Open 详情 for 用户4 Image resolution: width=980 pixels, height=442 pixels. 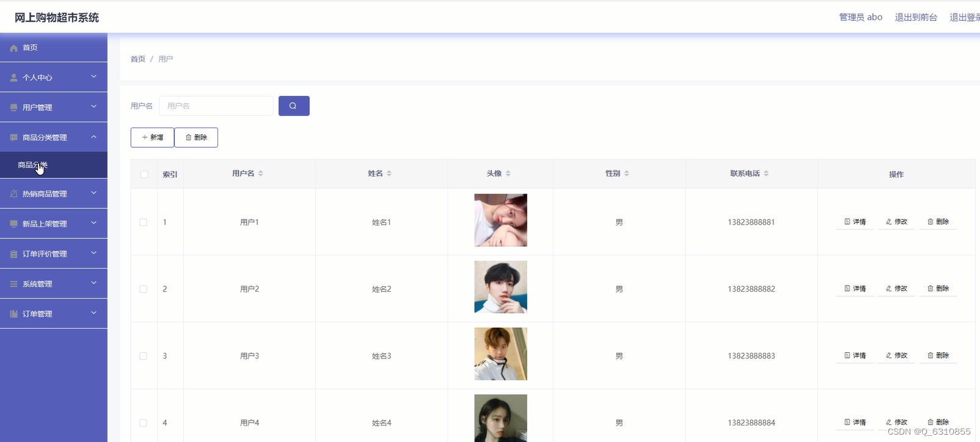click(855, 422)
